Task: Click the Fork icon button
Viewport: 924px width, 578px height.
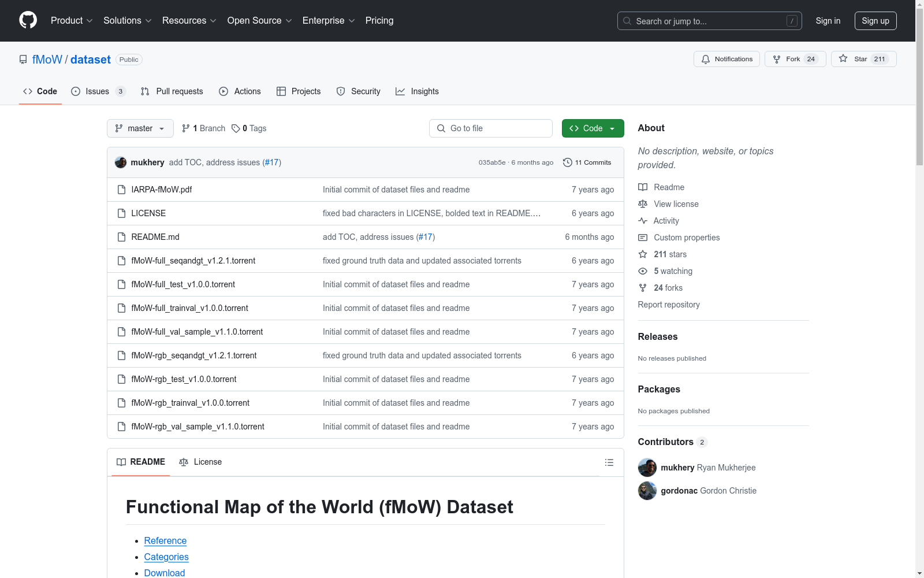Action: tap(777, 59)
